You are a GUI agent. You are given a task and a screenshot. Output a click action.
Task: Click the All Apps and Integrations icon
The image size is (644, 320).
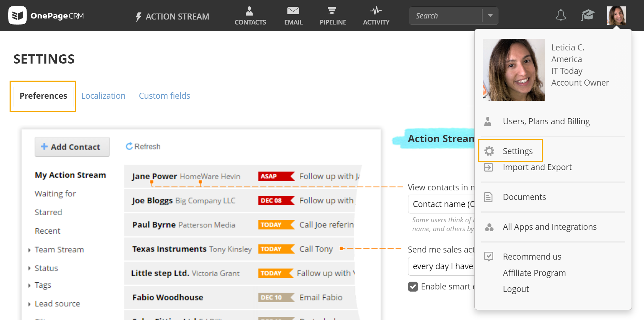click(489, 227)
